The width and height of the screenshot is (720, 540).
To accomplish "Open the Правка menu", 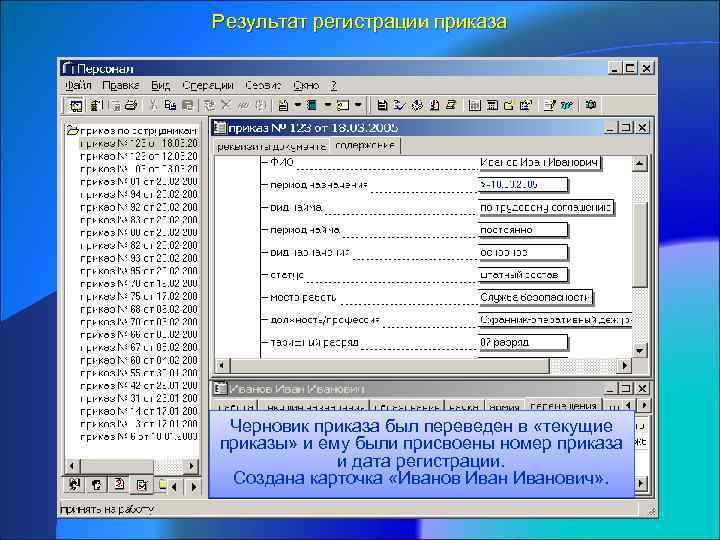I will [121, 85].
